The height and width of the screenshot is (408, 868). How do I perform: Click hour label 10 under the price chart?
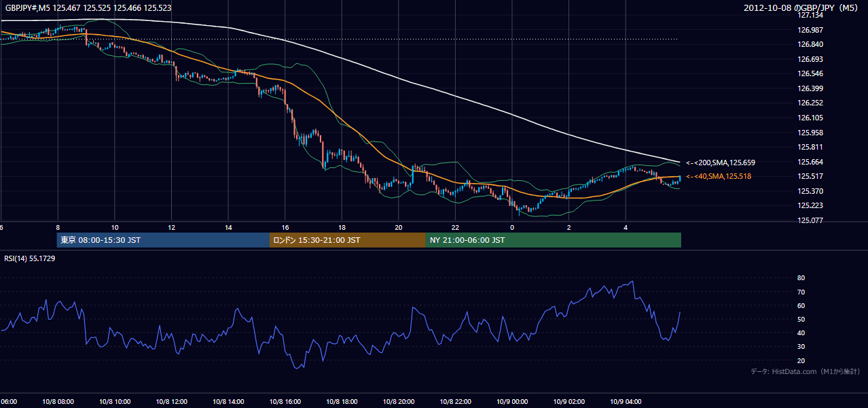tap(115, 227)
